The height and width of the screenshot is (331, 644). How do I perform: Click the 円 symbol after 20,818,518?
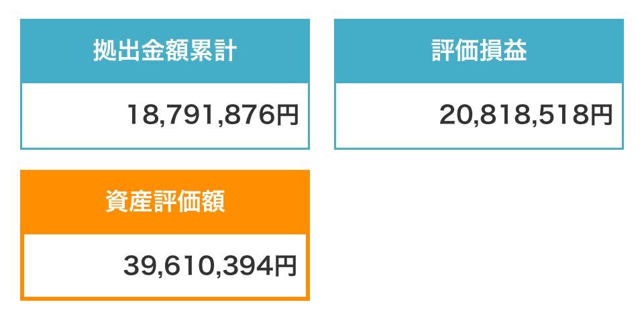coord(601,114)
